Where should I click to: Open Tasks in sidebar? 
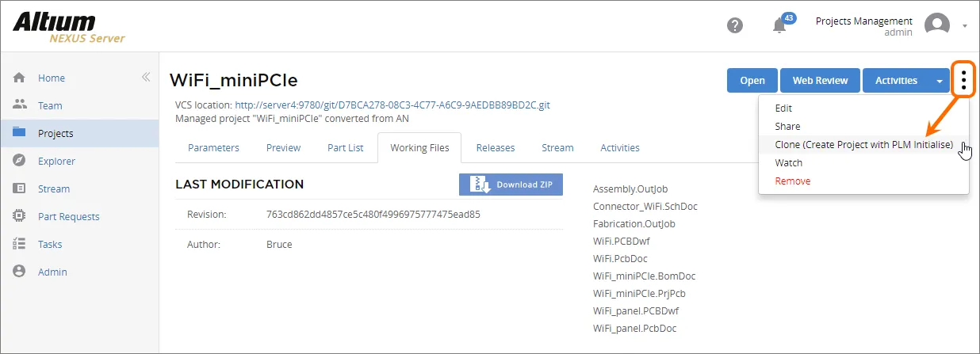pyautogui.click(x=50, y=244)
